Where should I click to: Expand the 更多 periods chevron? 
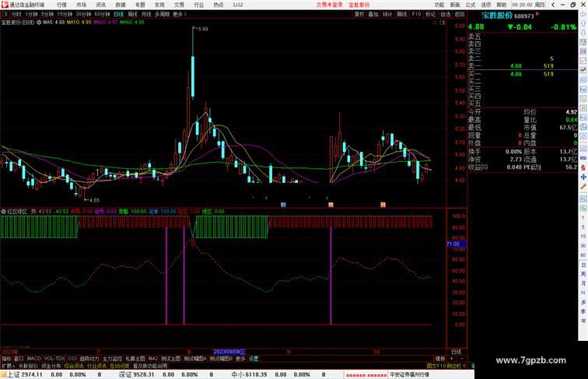(x=180, y=14)
